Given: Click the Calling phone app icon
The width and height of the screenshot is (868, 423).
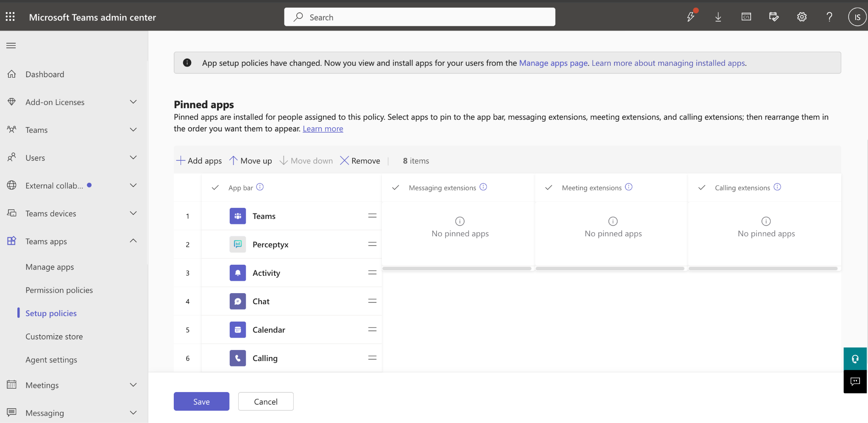Looking at the screenshot, I should (238, 358).
